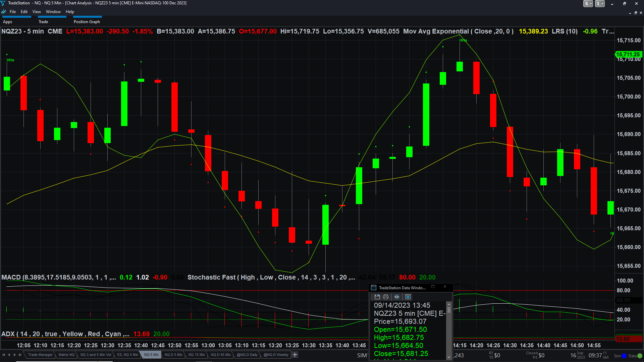Click the Stochastic Fast indicator label
Image resolution: width=644 pixels, height=362 pixels.
[271, 278]
